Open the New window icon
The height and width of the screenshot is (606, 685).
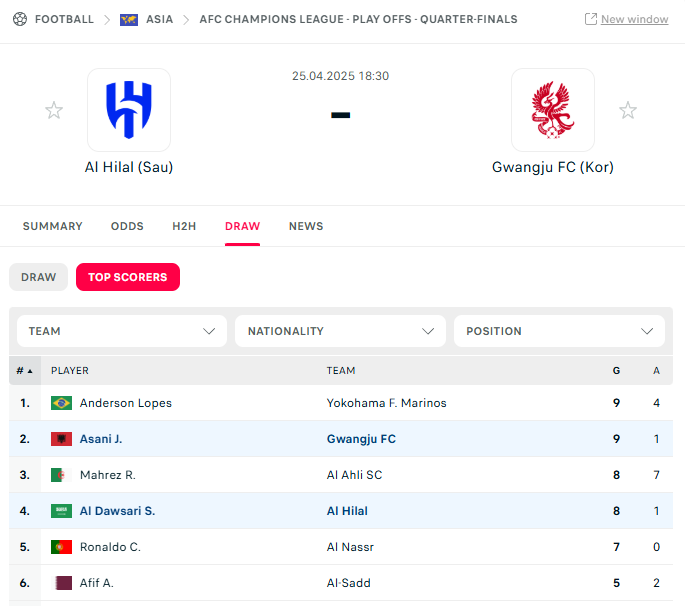tap(591, 19)
